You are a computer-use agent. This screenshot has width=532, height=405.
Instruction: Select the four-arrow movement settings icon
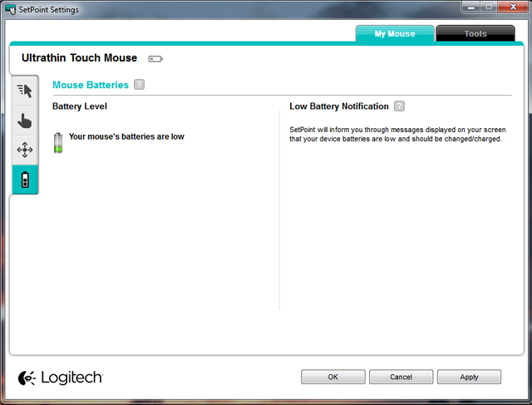(x=25, y=150)
